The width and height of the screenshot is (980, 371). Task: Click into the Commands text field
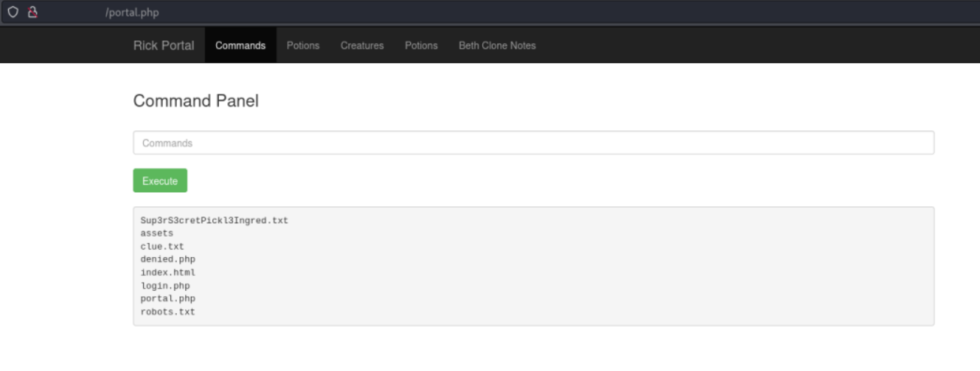point(533,143)
